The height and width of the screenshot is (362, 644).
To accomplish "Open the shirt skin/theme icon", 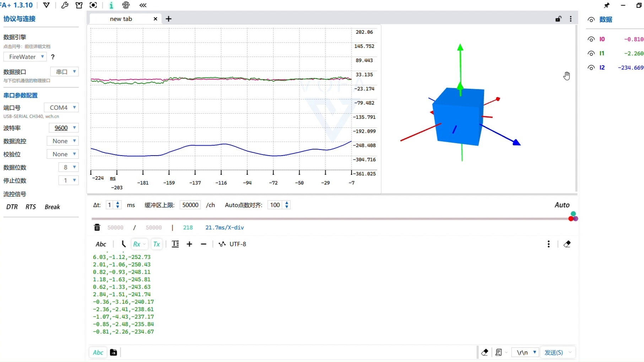I will click(x=79, y=5).
